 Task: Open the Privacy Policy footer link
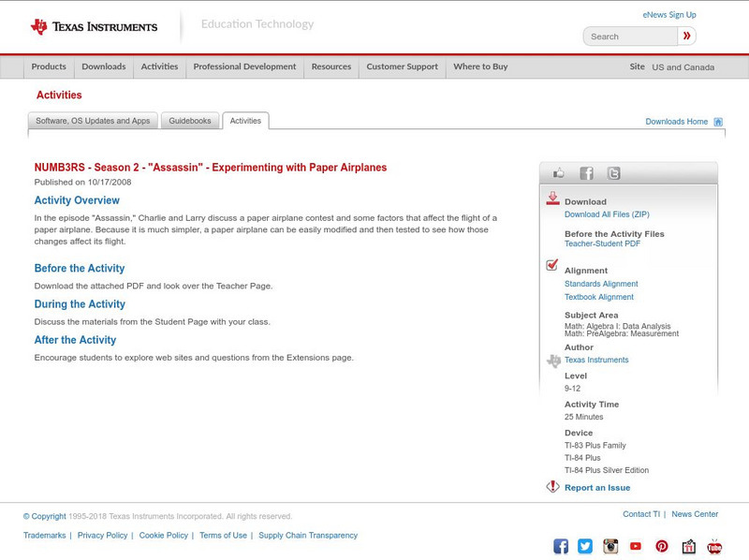[102, 536]
